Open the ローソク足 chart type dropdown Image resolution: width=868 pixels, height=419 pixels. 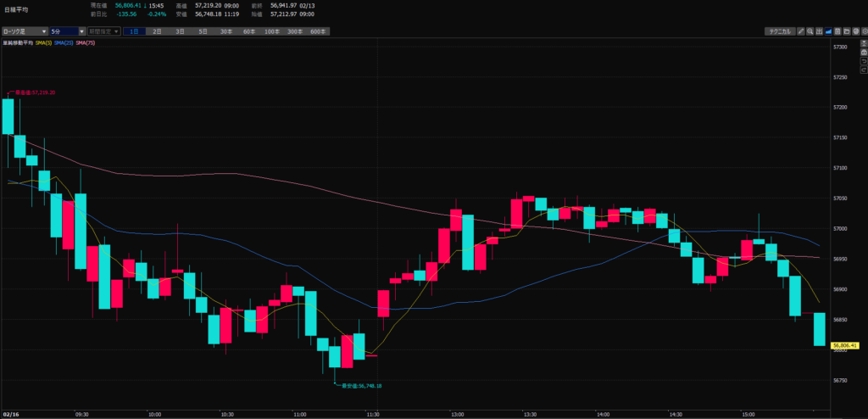[25, 31]
